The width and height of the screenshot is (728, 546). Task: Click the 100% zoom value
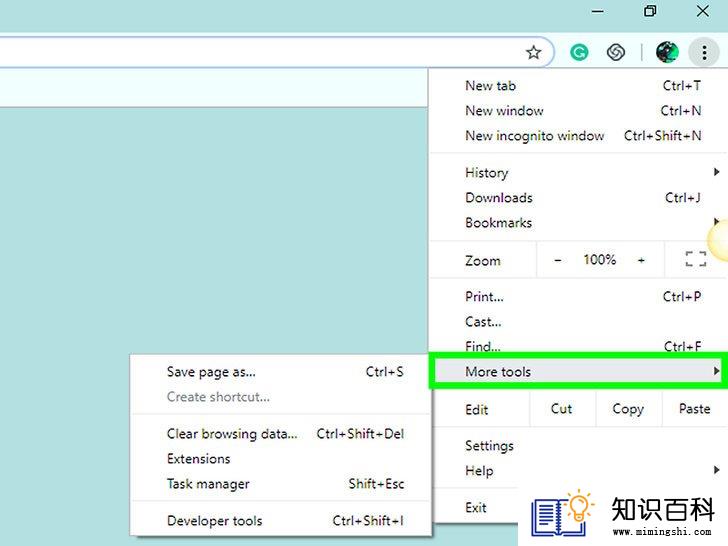click(x=599, y=260)
